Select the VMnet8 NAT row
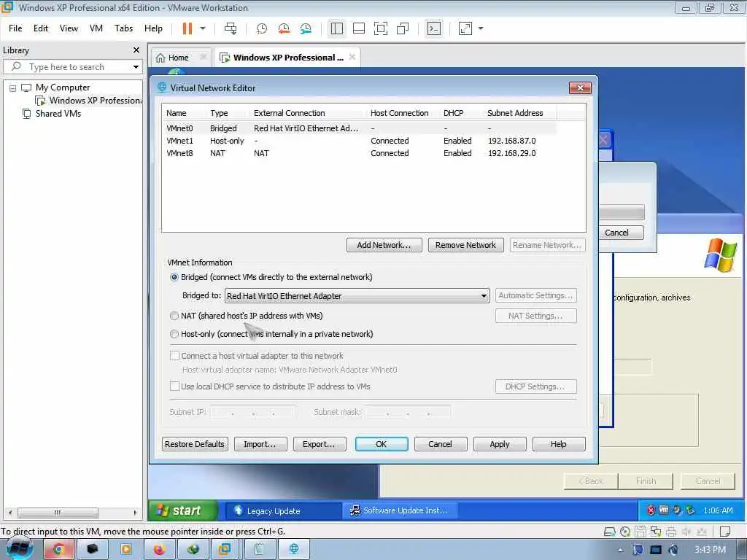 click(x=359, y=153)
